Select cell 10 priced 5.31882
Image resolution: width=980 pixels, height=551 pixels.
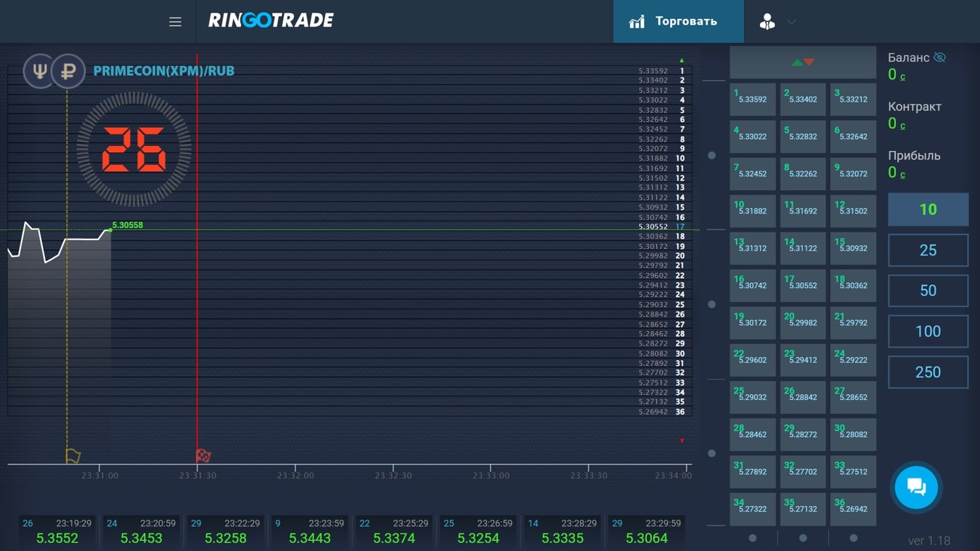753,211
